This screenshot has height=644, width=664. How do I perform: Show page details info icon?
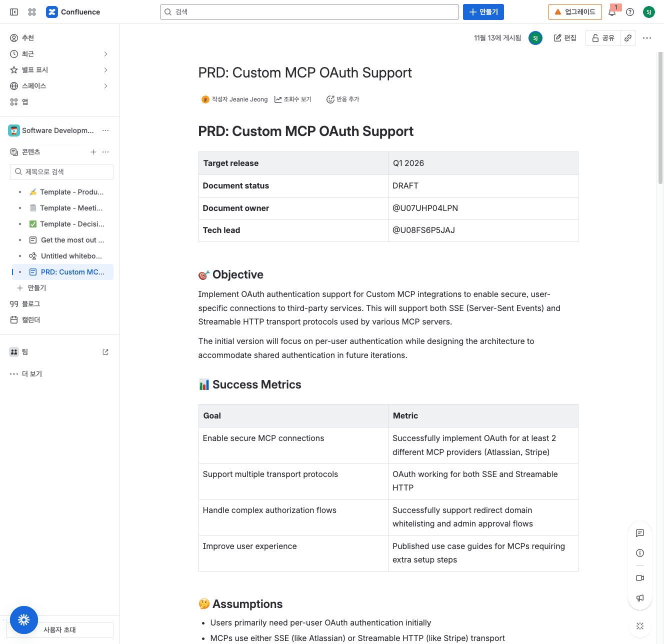[x=640, y=553]
